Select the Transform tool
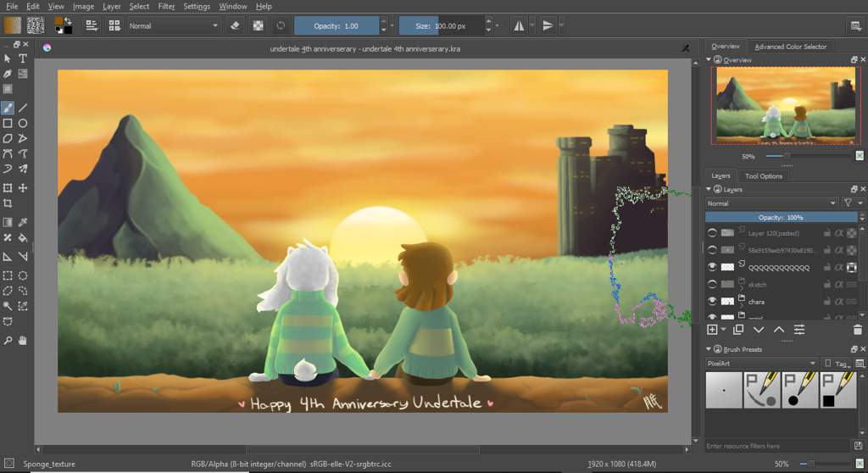Image resolution: width=868 pixels, height=473 pixels. pos(8,188)
